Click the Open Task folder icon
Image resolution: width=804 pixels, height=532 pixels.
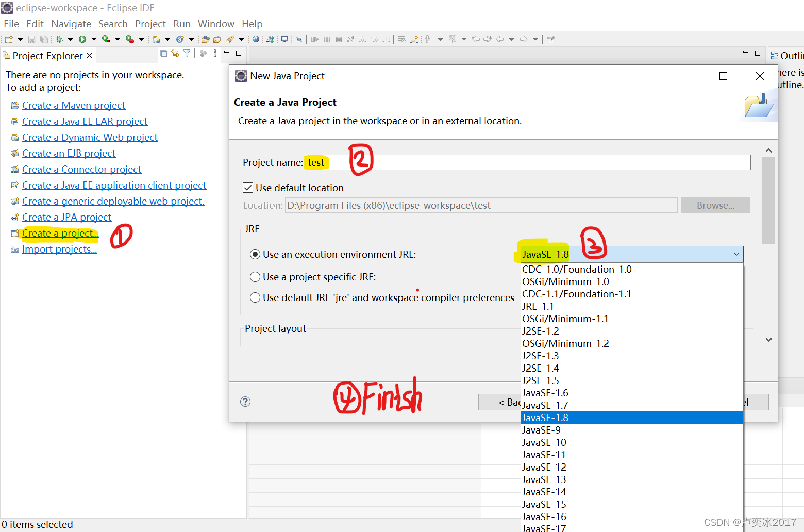tap(217, 39)
